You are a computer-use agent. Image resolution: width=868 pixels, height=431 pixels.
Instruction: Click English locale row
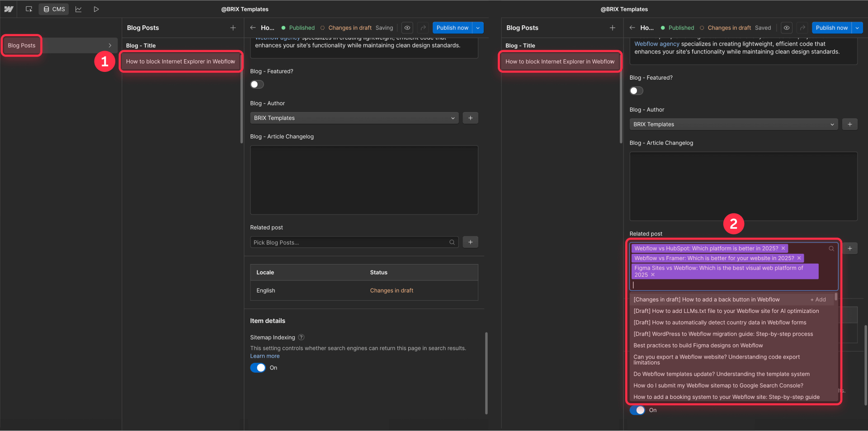point(364,290)
